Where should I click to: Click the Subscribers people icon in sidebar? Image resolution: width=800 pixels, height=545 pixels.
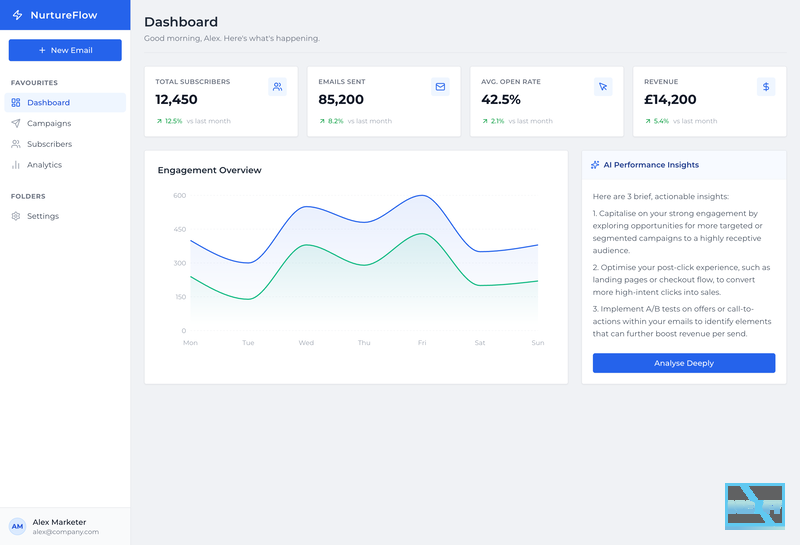point(16,144)
